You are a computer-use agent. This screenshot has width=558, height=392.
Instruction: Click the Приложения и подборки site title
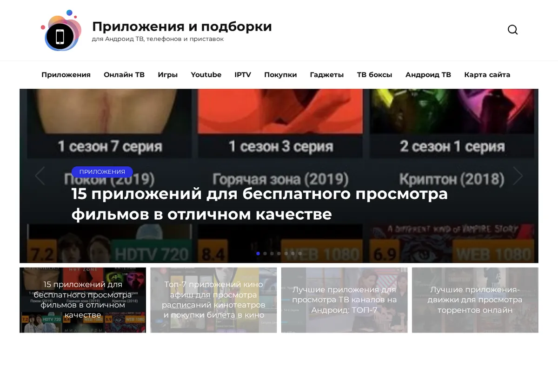tap(182, 26)
